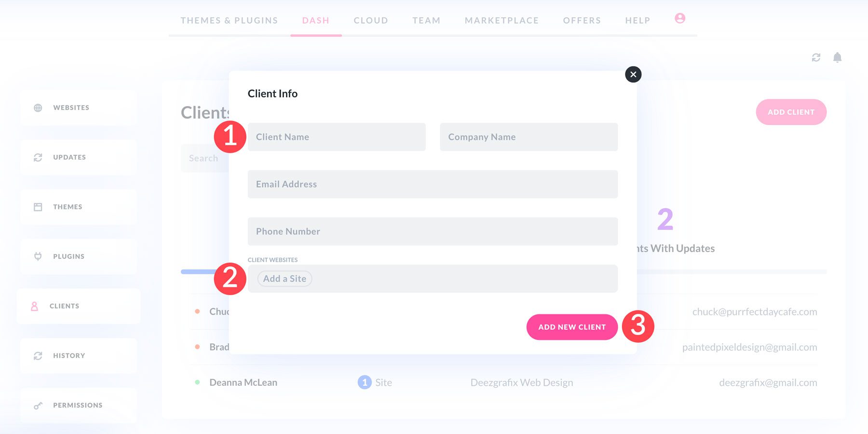Open Permissions using the key icon
Viewport: 868px width, 434px height.
point(38,405)
